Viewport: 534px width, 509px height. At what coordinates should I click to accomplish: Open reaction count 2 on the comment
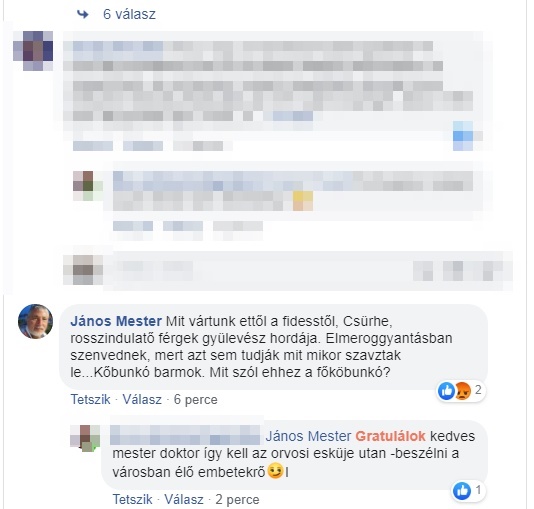click(x=478, y=390)
